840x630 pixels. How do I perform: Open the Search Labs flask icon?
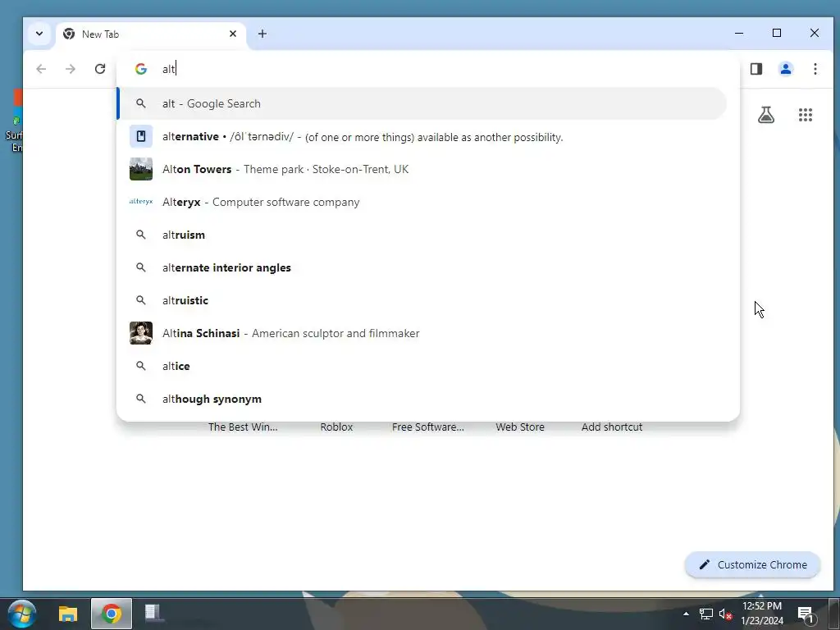765,115
